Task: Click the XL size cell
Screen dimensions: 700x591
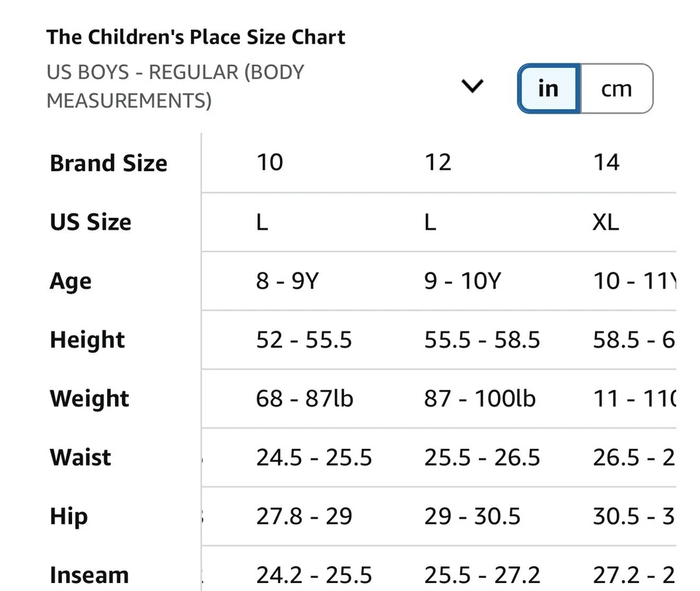Action: 605,222
